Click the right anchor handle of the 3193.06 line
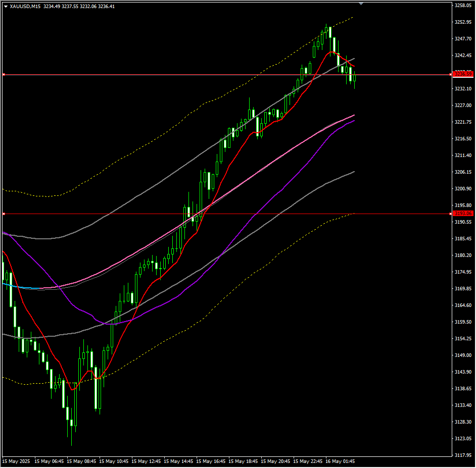Screen dimensions: 476x468 pos(451,214)
